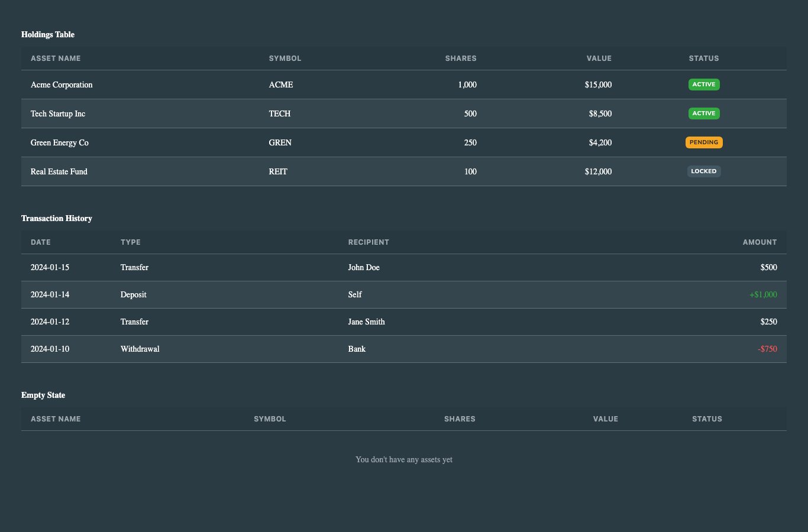Viewport: 808px width, 532px height.
Task: Click the ACTIVE badge for Tech Startup Inc
Action: pyautogui.click(x=704, y=113)
